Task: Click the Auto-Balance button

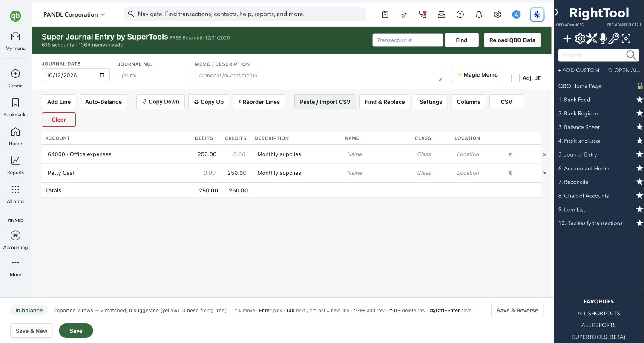Action: (x=103, y=102)
